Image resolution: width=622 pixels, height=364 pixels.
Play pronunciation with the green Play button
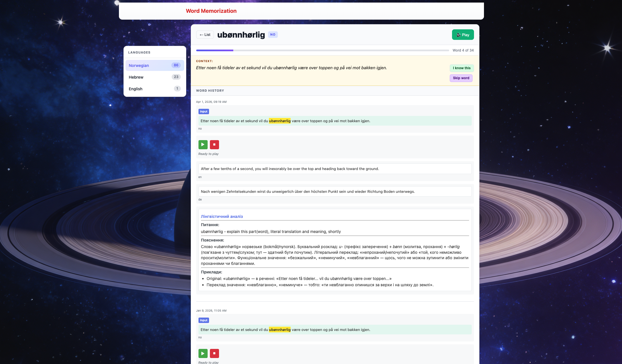click(x=463, y=35)
